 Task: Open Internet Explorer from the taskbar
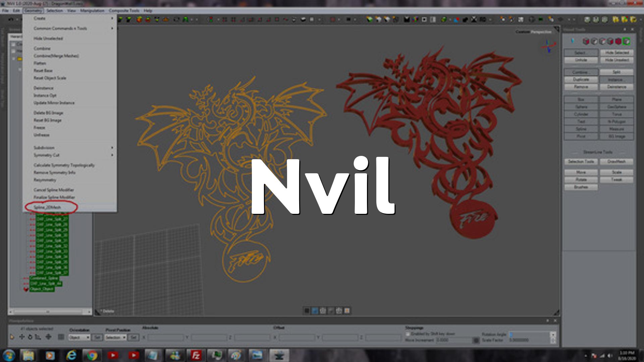[71, 355]
